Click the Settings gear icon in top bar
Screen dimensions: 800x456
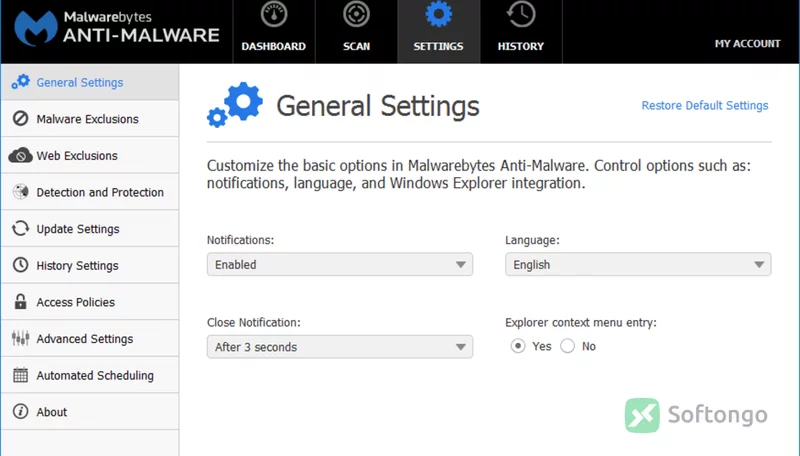coord(438,14)
